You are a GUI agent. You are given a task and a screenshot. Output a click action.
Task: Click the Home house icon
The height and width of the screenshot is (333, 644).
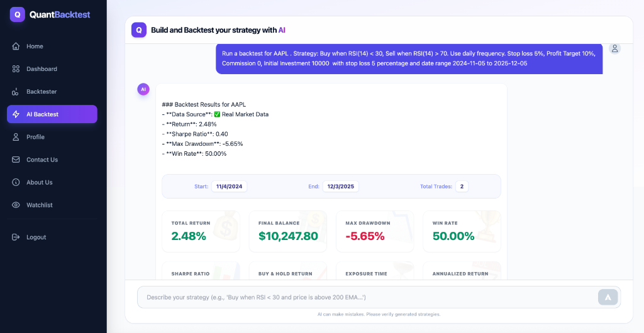pos(16,46)
